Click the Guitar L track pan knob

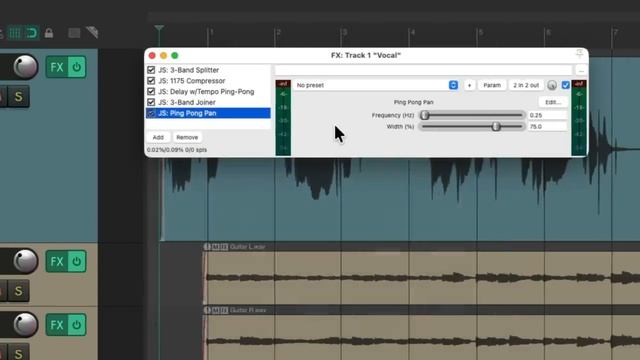(25, 261)
